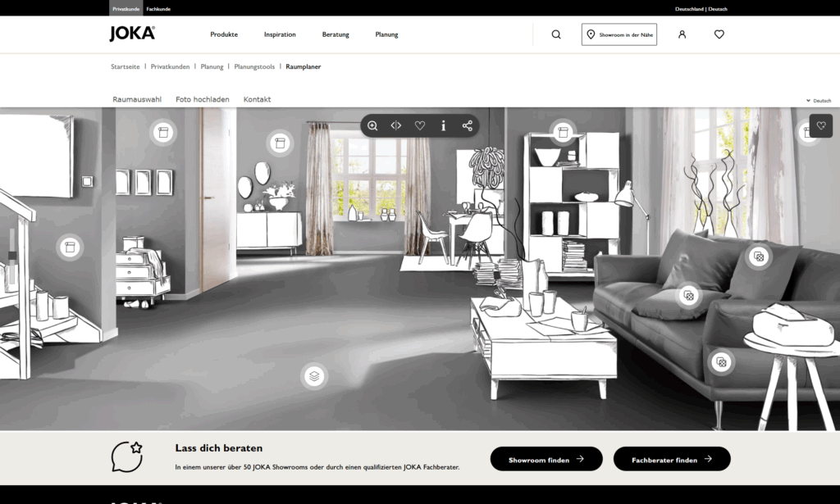Select the floor layers hotspot on the carpet
The image size is (840, 504).
313,376
